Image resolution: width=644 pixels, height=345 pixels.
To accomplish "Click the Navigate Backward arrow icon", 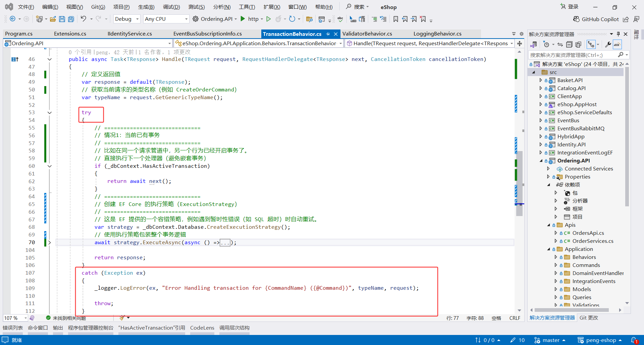I will pos(12,19).
